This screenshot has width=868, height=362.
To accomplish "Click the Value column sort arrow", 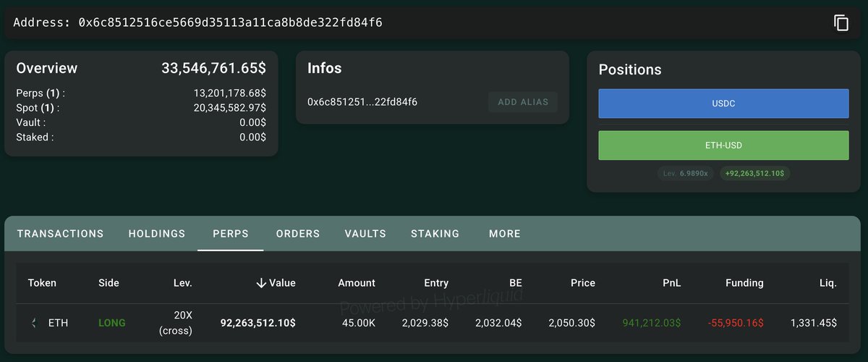I will (262, 283).
